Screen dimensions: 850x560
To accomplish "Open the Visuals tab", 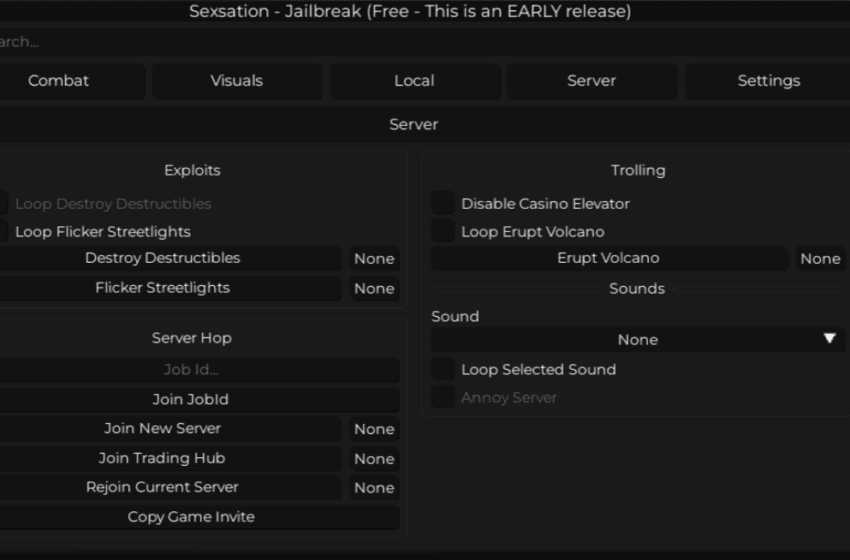I will 237,81.
